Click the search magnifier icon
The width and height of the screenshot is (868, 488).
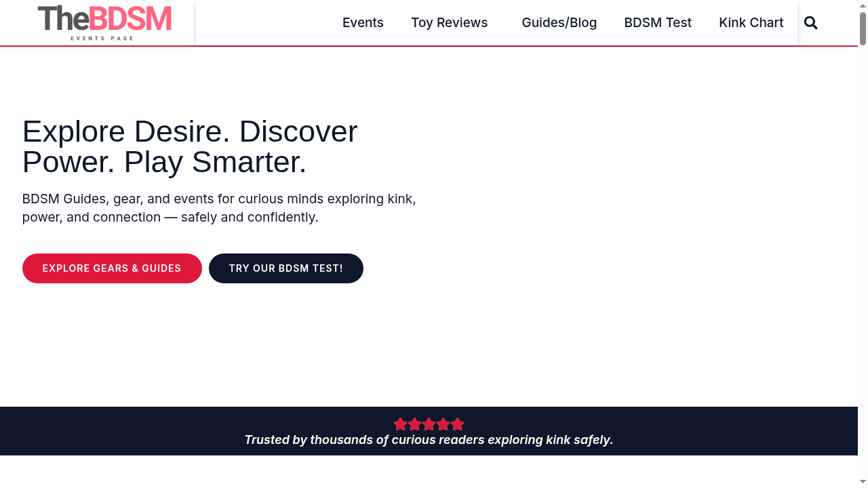pyautogui.click(x=810, y=23)
